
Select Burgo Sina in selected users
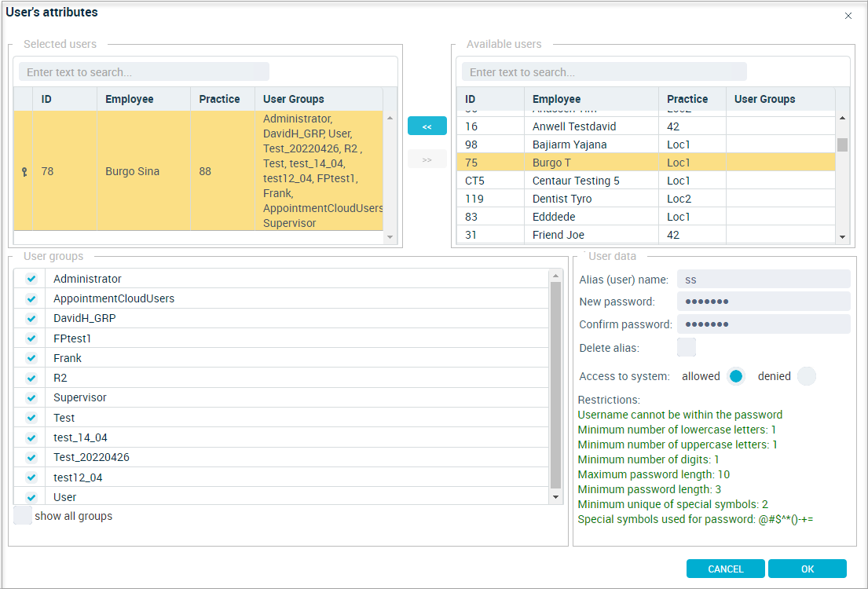pyautogui.click(x=198, y=171)
